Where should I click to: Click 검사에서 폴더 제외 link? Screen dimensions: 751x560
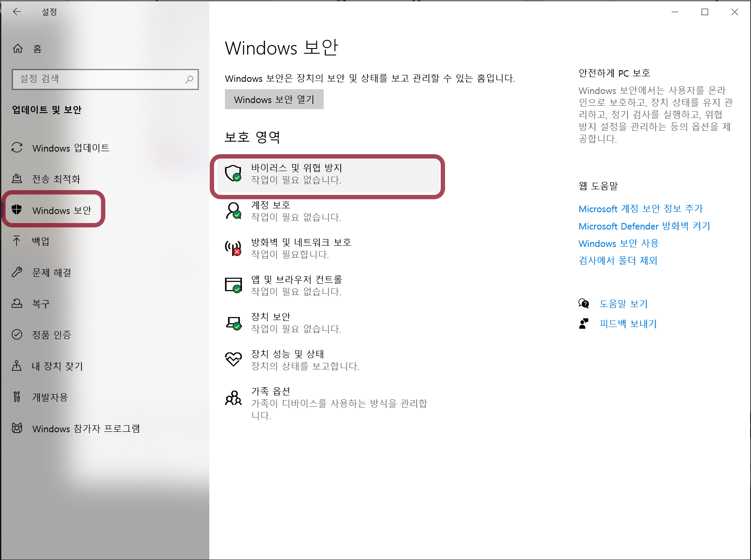618,261
